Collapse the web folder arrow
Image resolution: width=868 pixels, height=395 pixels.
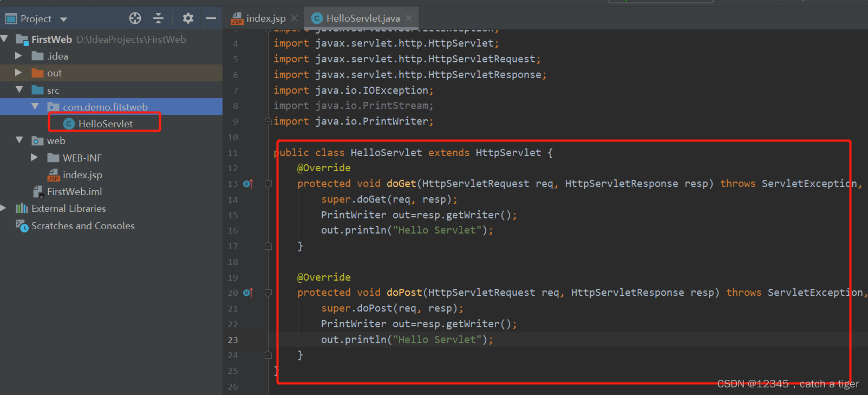point(19,140)
